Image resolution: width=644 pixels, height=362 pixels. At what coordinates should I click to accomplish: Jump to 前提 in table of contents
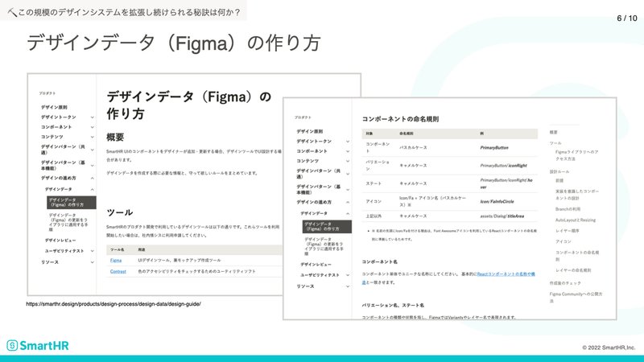tap(559, 180)
